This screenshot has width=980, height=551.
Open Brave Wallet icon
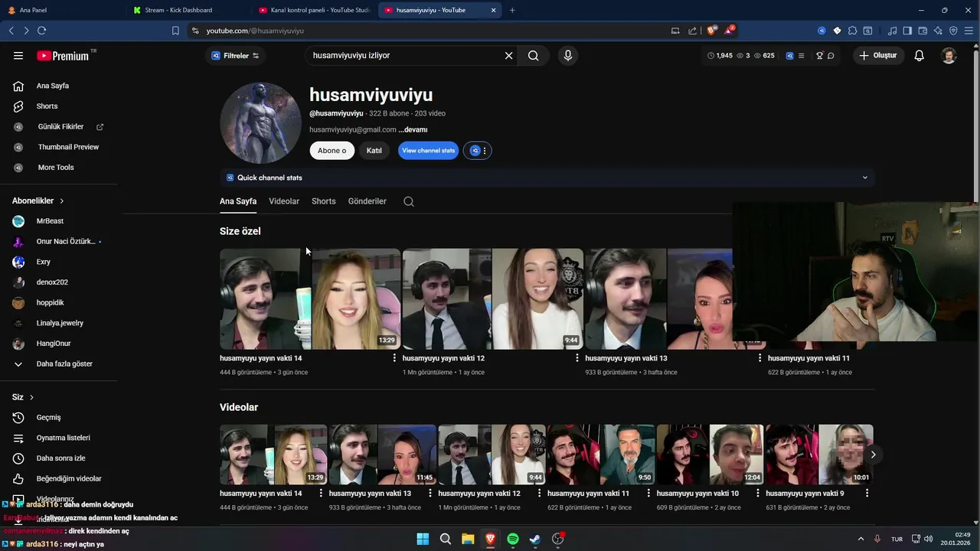(x=923, y=31)
